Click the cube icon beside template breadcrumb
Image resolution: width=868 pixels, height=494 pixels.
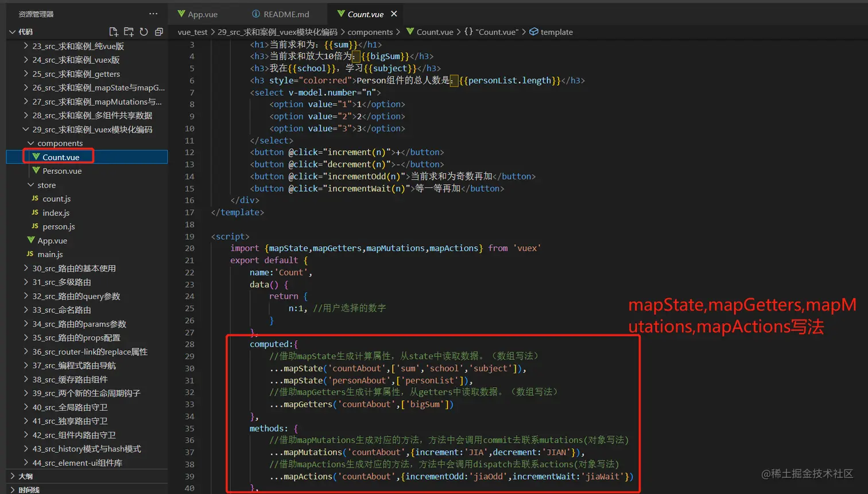coord(534,32)
